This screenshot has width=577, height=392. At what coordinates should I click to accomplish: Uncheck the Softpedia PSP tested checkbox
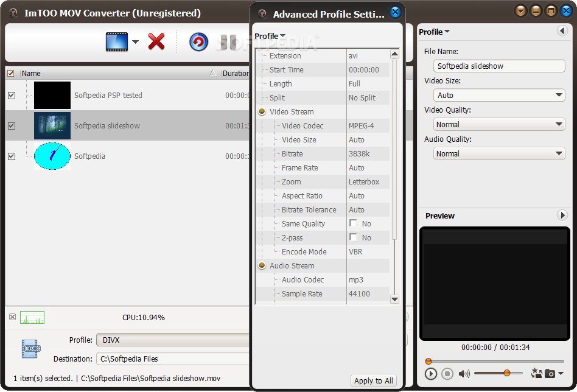(12, 96)
